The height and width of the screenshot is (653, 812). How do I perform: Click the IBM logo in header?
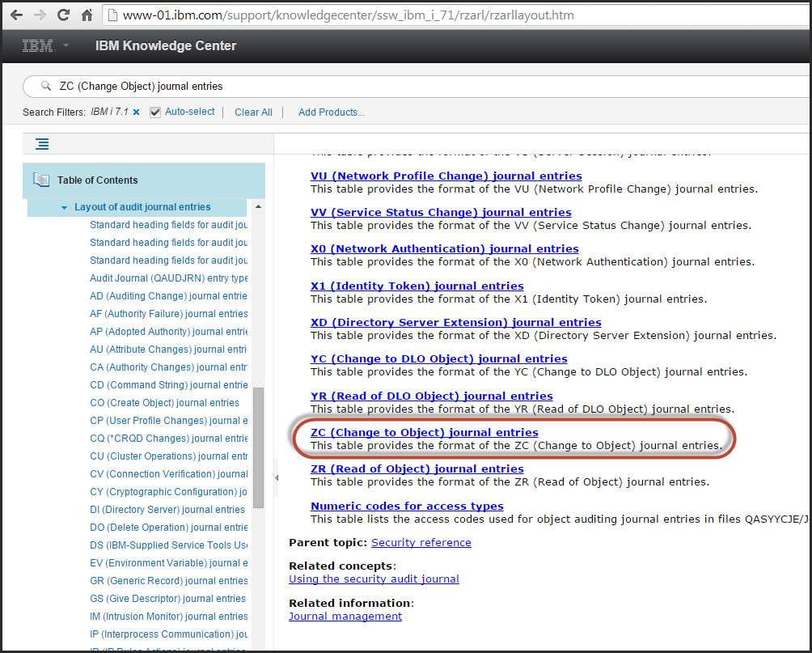click(x=38, y=45)
